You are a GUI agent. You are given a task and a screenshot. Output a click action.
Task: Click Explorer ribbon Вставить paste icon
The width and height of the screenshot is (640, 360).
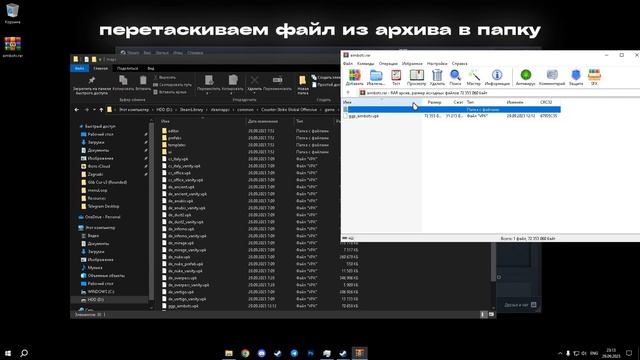click(143, 80)
